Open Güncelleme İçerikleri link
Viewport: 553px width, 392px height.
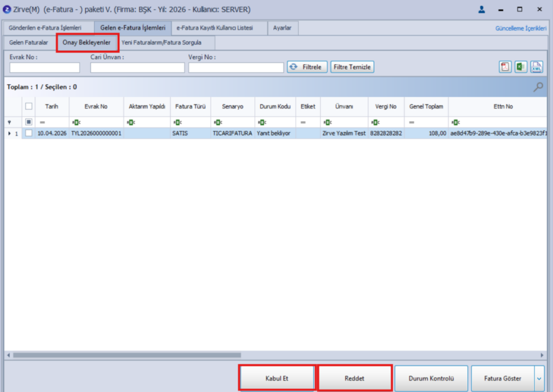pyautogui.click(x=521, y=28)
